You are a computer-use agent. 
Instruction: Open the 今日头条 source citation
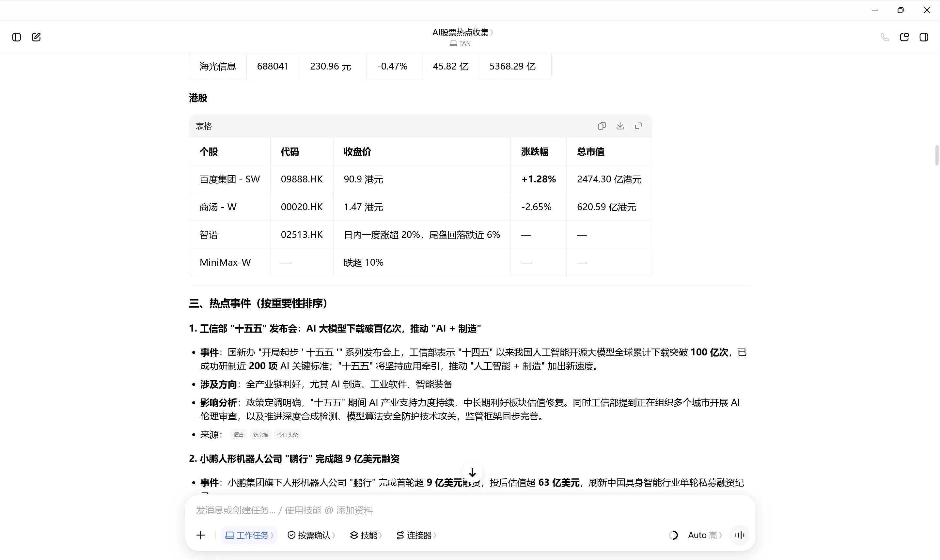pyautogui.click(x=288, y=435)
